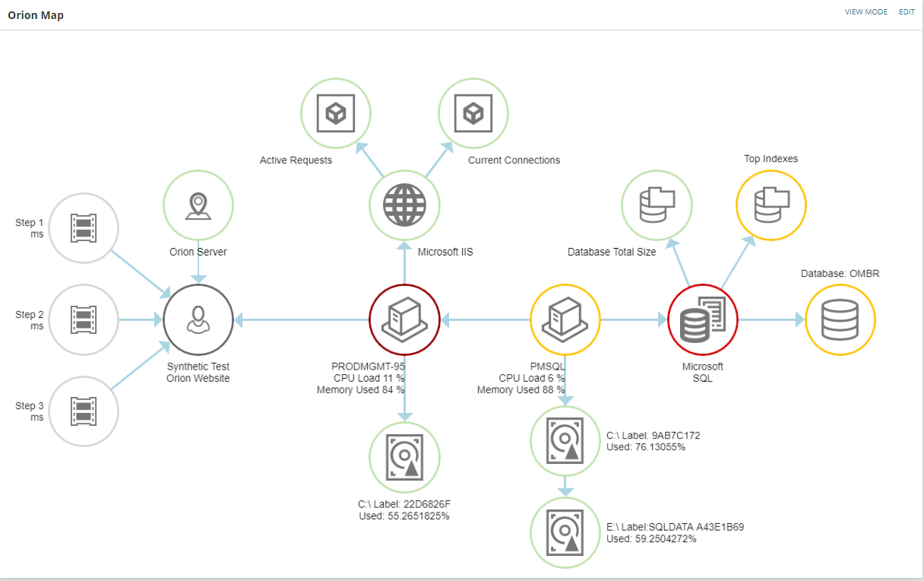Click the 'Microsoft SQL' label
Viewport: 924px width, 581px height.
tap(703, 372)
